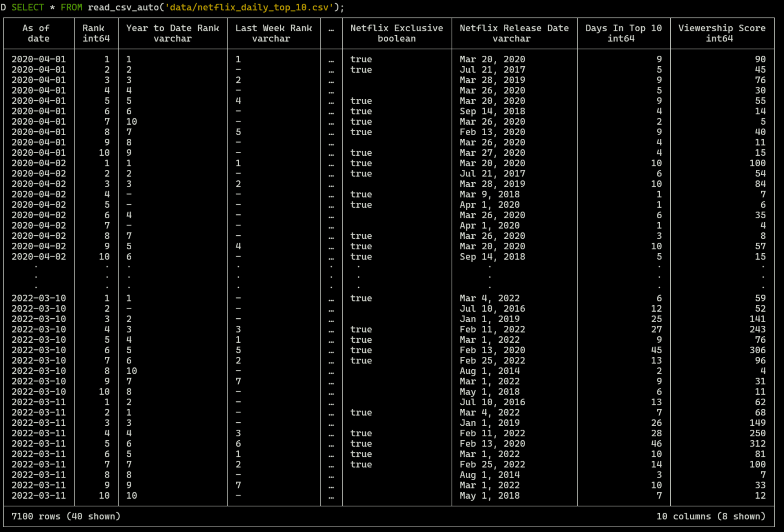Image resolution: width=784 pixels, height=532 pixels.
Task: Click viewership score 312
Action: pyautogui.click(x=757, y=444)
